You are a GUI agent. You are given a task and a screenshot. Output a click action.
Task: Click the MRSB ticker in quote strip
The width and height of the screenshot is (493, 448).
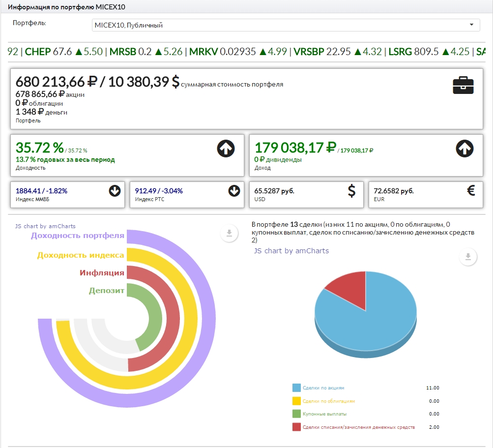(x=122, y=52)
